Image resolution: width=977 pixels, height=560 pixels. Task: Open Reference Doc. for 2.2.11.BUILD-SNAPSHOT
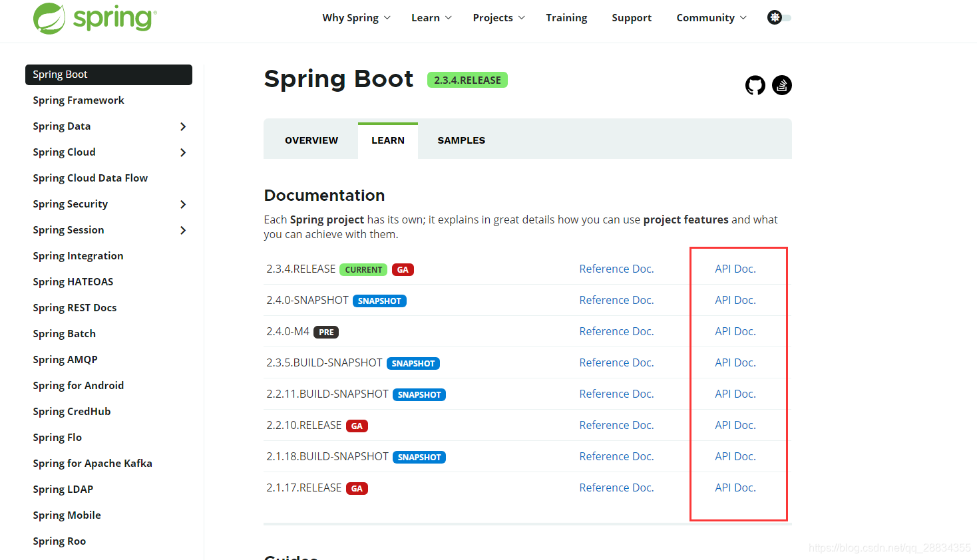point(616,394)
